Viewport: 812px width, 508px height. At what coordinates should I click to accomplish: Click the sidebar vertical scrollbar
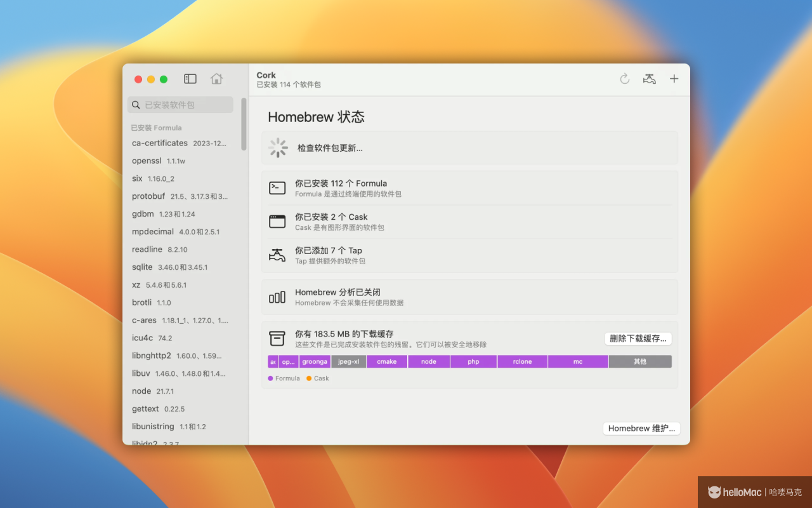244,124
